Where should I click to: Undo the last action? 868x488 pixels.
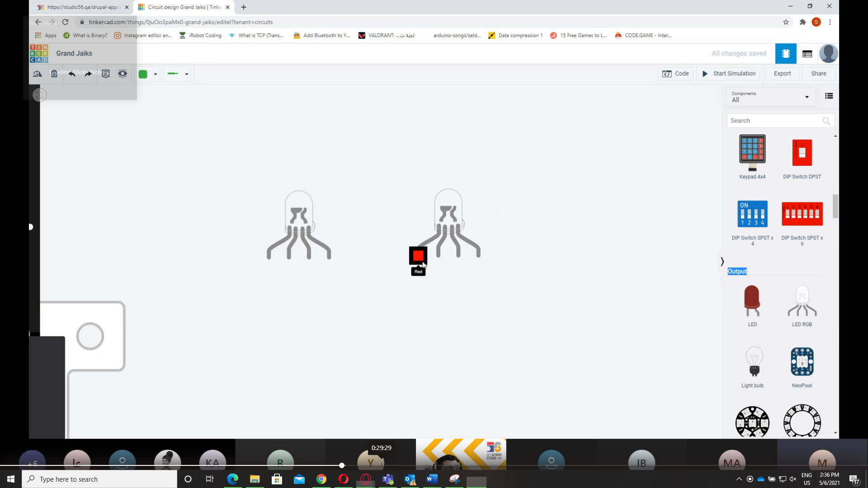pos(71,74)
